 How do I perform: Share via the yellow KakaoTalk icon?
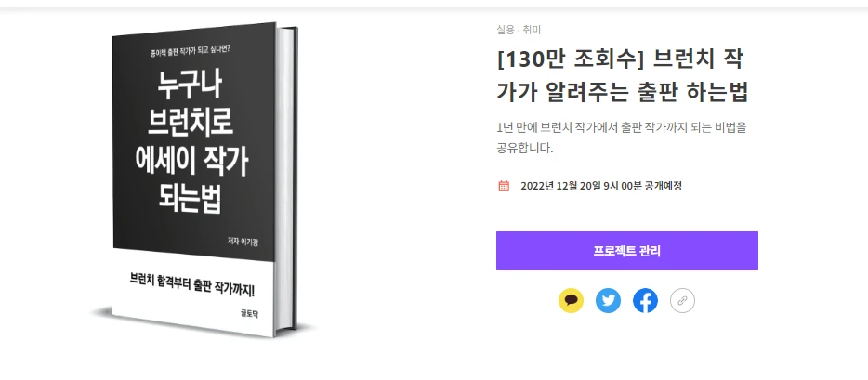coord(571,301)
